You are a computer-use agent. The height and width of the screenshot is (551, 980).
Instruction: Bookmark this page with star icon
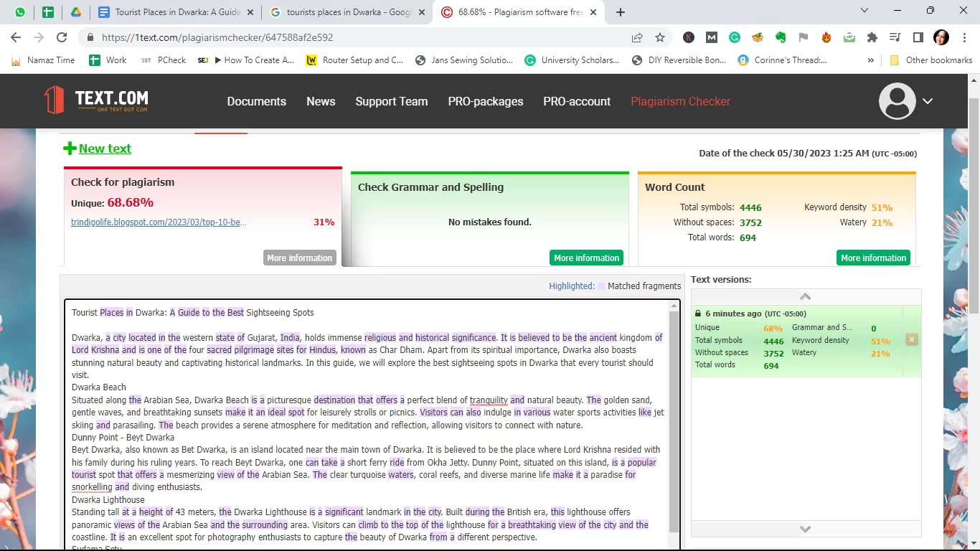[660, 37]
